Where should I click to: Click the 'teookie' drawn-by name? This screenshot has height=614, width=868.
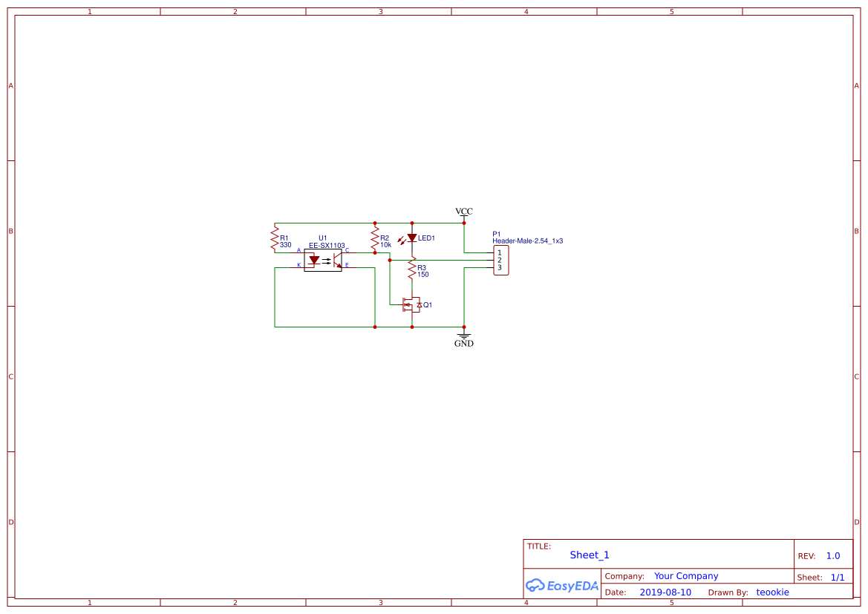(773, 592)
